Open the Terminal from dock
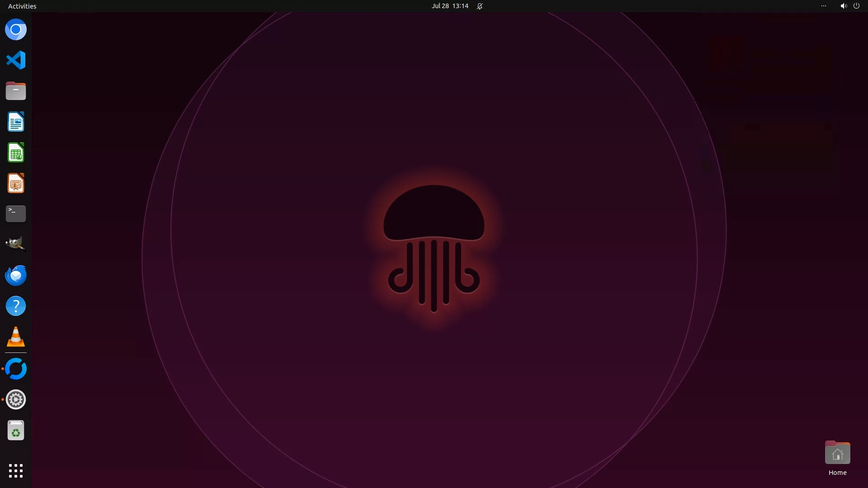The height and width of the screenshot is (488, 868). coord(16,214)
